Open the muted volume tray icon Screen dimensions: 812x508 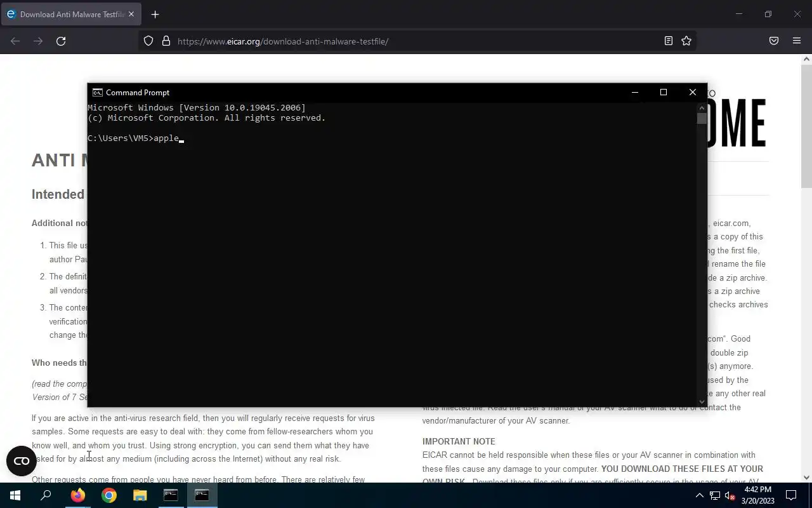(730, 495)
